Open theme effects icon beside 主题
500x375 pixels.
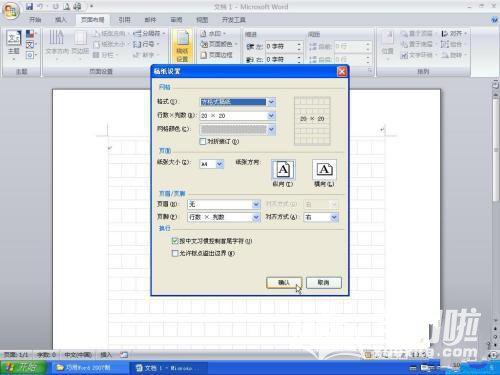pyautogui.click(x=30, y=55)
